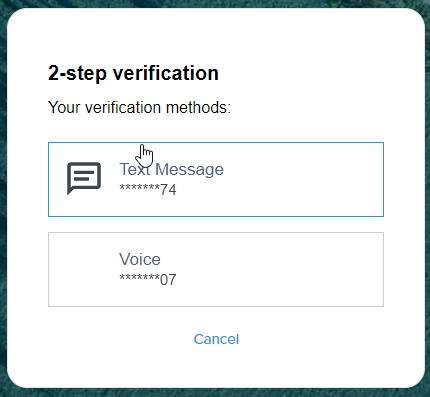Select the gray-outlined Voice box
Screen dimensions: 430x397
216,269
